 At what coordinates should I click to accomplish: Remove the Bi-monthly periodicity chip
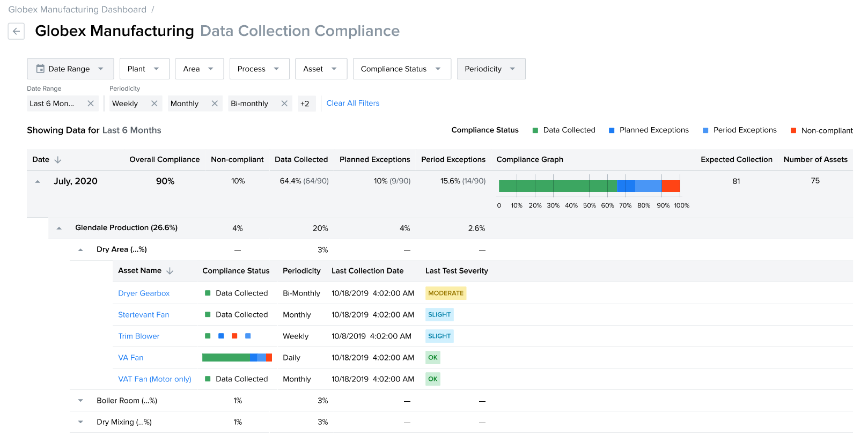[x=284, y=104]
